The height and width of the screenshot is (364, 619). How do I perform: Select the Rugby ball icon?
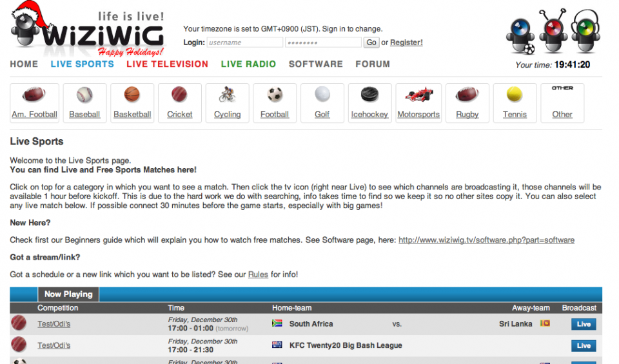[x=467, y=95]
